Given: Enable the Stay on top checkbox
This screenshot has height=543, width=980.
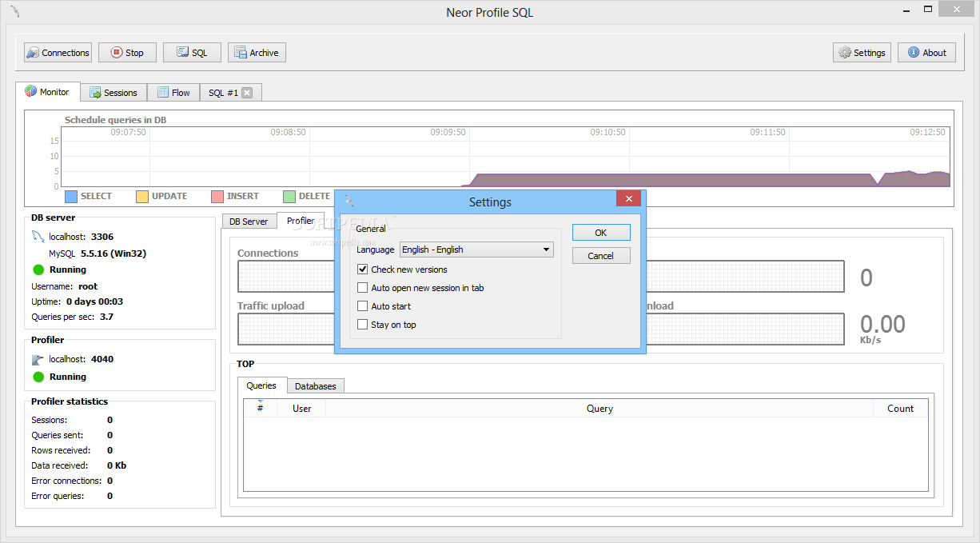Looking at the screenshot, I should pos(362,325).
